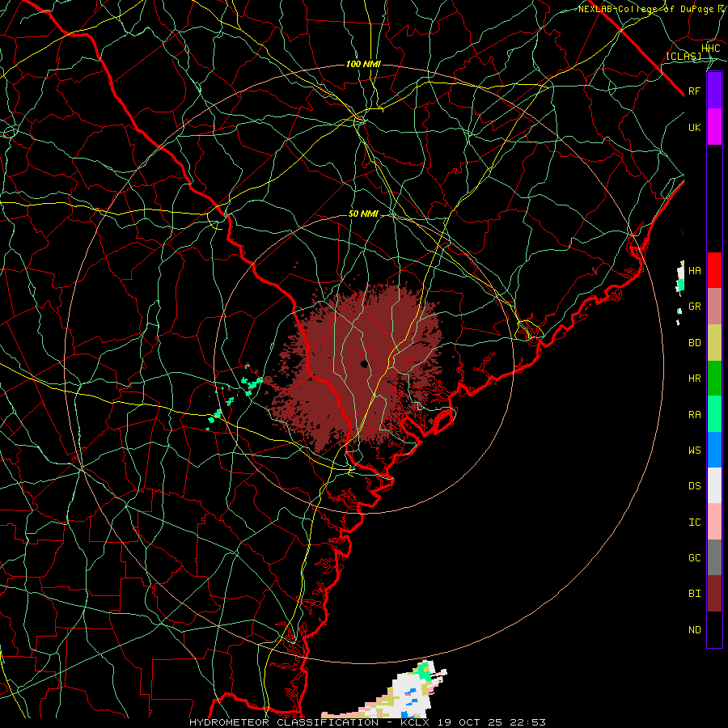Click the purple RF swatch in the legend

(714, 91)
